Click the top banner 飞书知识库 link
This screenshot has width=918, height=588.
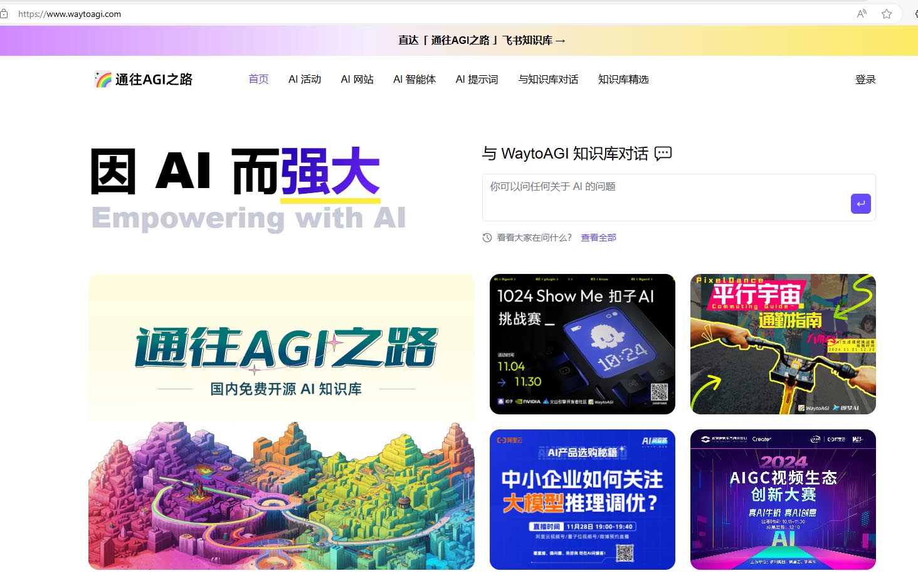click(482, 40)
